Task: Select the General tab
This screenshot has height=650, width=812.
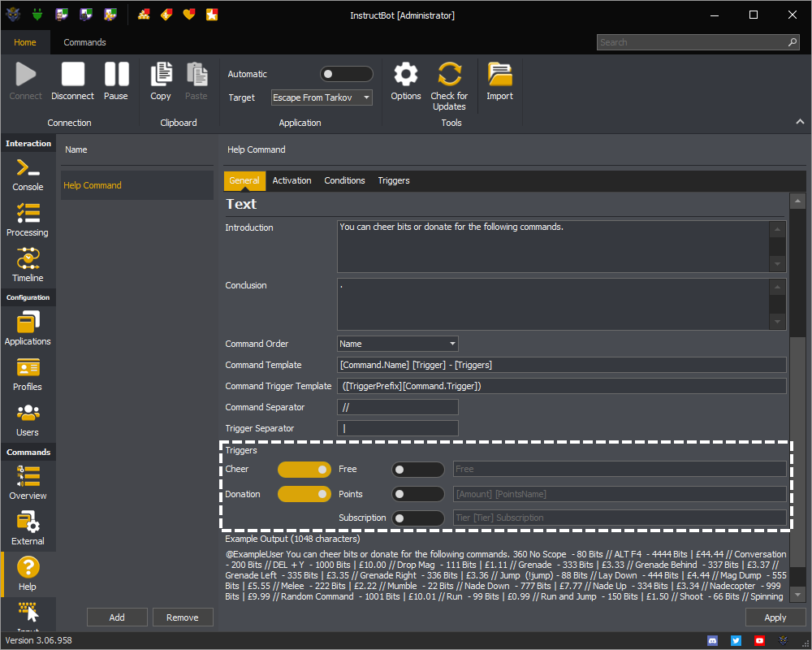Action: click(244, 180)
